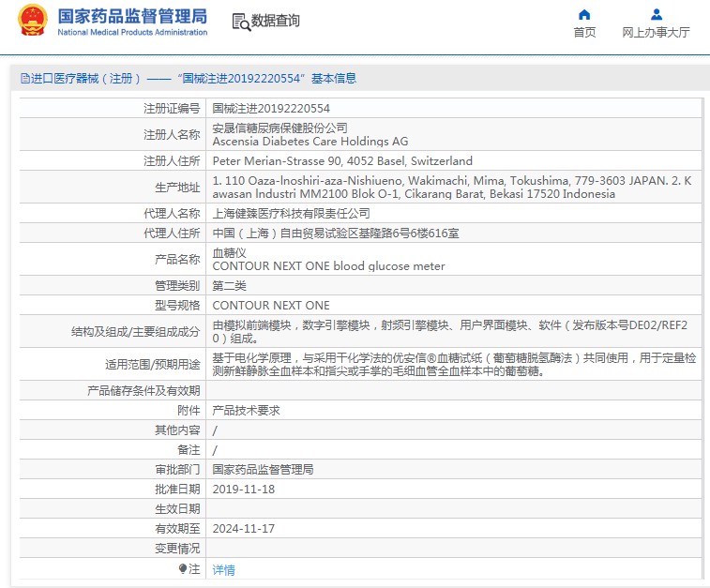The height and width of the screenshot is (588, 710).
Task: Click the 变更情况 row label
Action: point(177,549)
